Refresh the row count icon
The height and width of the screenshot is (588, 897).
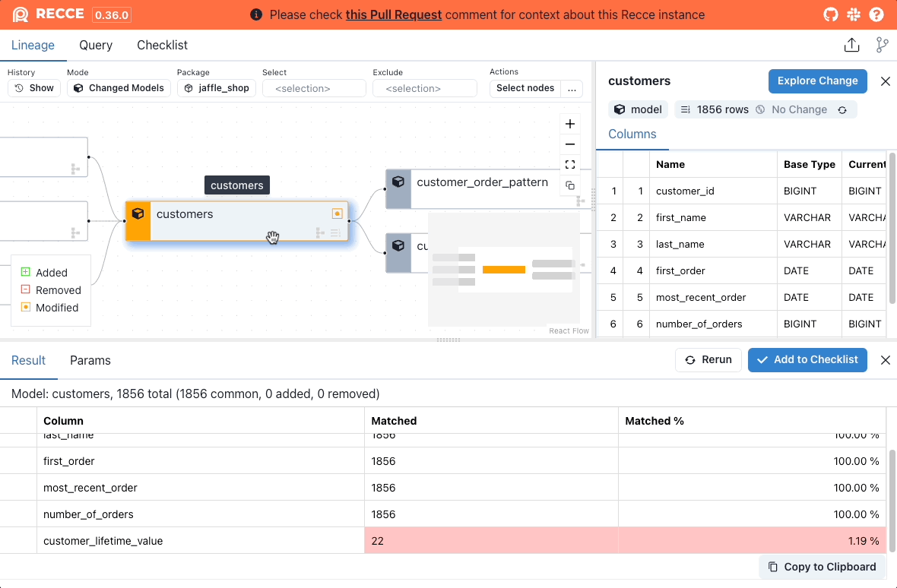[842, 110]
